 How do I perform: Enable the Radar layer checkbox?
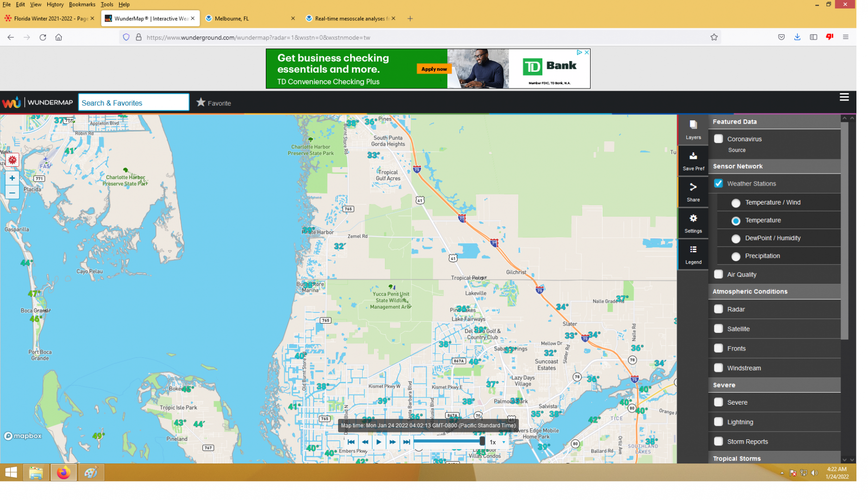(728, 313)
